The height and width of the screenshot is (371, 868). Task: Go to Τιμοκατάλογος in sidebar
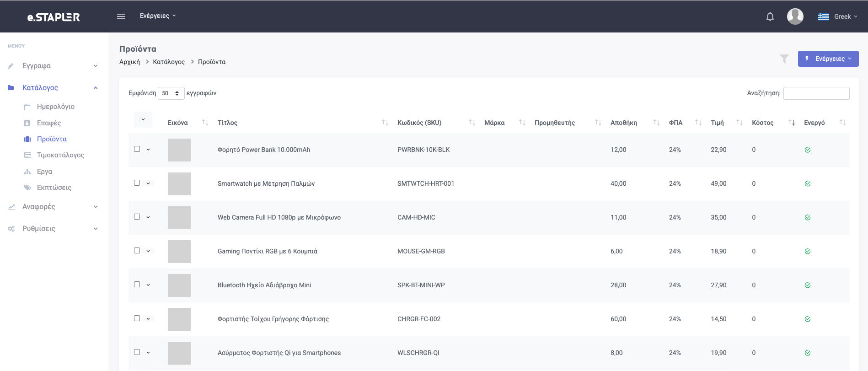60,155
